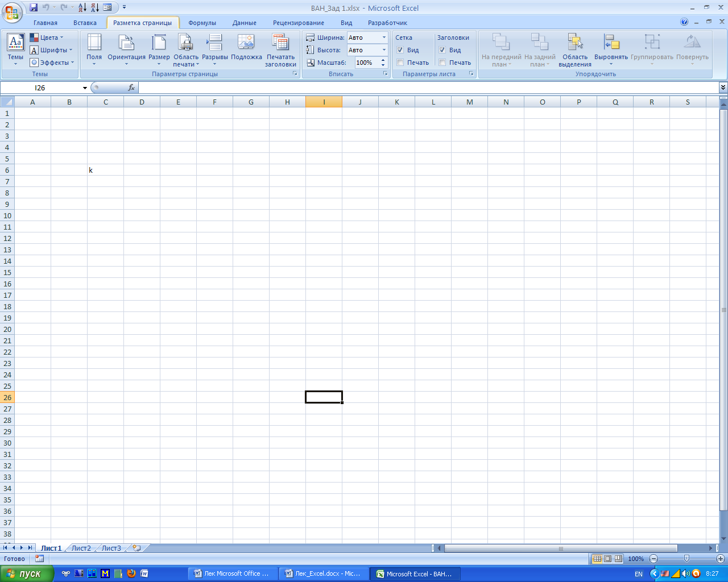Open the Разработчик (Developer) tab
728x582 pixels.
point(387,23)
